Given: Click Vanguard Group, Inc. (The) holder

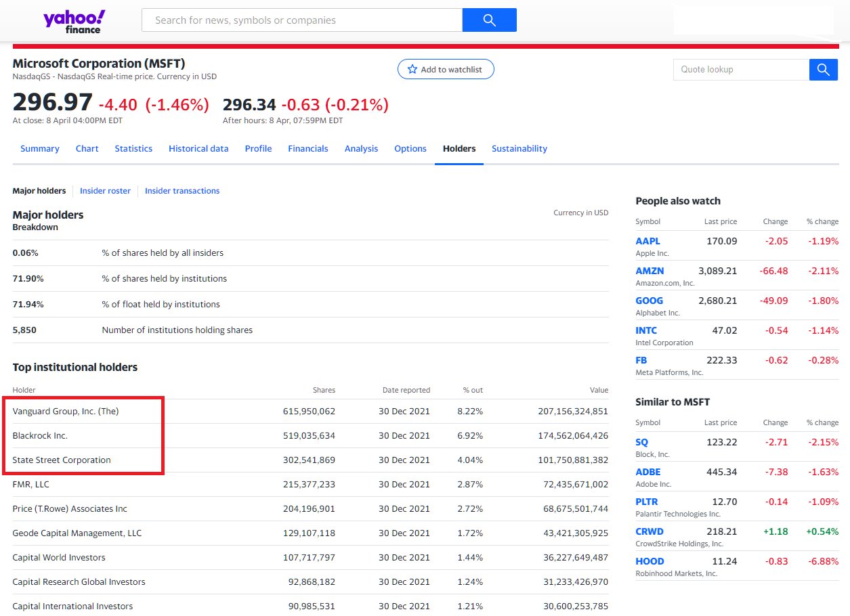Looking at the screenshot, I should [x=66, y=412].
